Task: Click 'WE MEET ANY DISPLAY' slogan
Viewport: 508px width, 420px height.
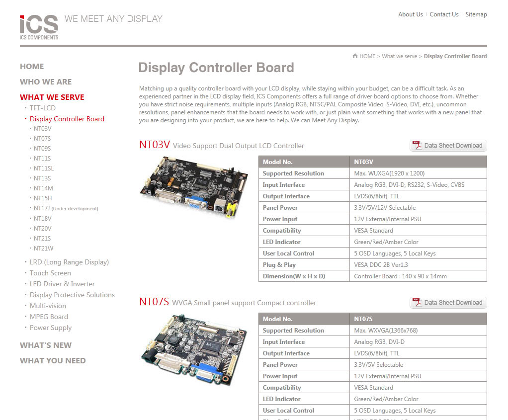Action: tap(113, 19)
